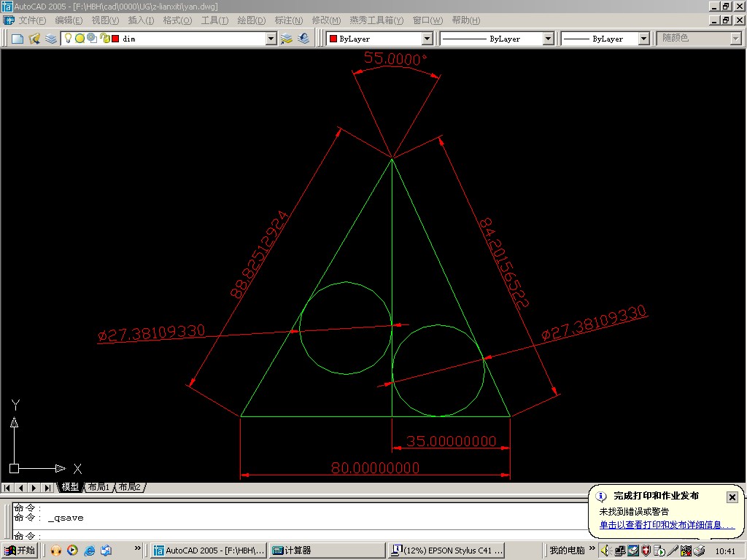The image size is (747, 560).
Task: Toggle the lightbulb to turn dim layer off
Action: (x=68, y=38)
